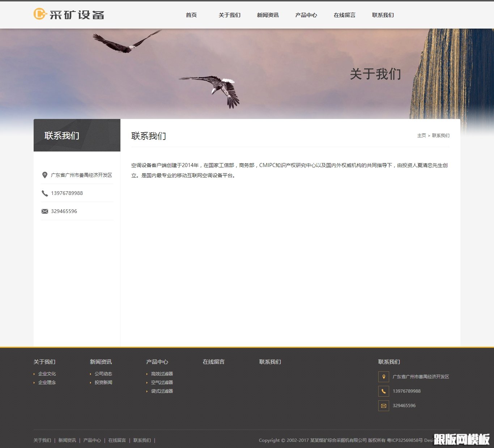Click the phone icon next to 13976789988
The height and width of the screenshot is (448, 494).
[x=44, y=193]
